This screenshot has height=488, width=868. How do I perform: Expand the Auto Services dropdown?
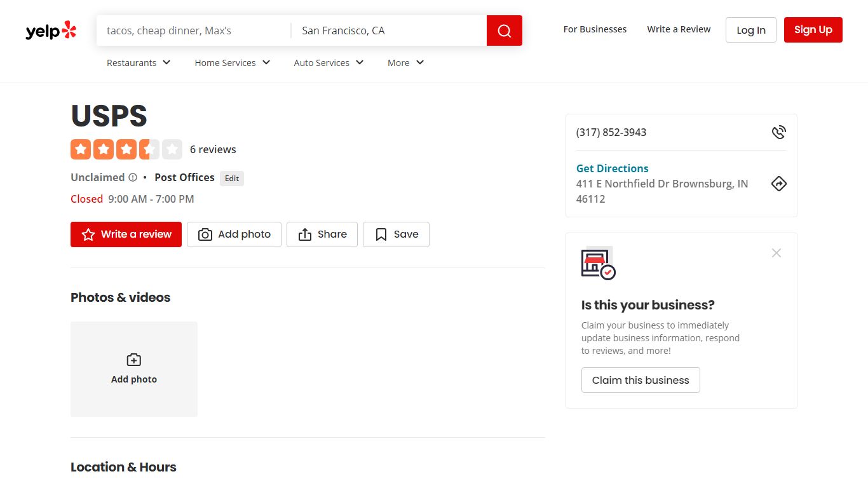(329, 63)
